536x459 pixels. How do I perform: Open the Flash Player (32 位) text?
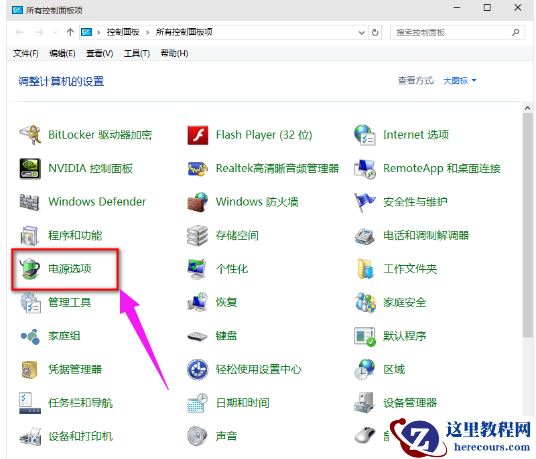(x=264, y=135)
